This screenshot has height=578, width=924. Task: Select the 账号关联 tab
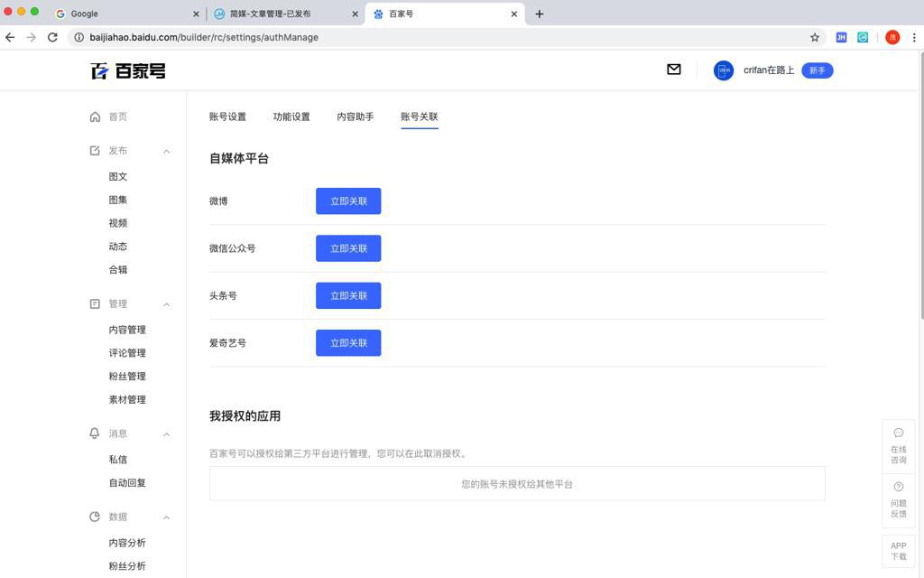(x=419, y=117)
